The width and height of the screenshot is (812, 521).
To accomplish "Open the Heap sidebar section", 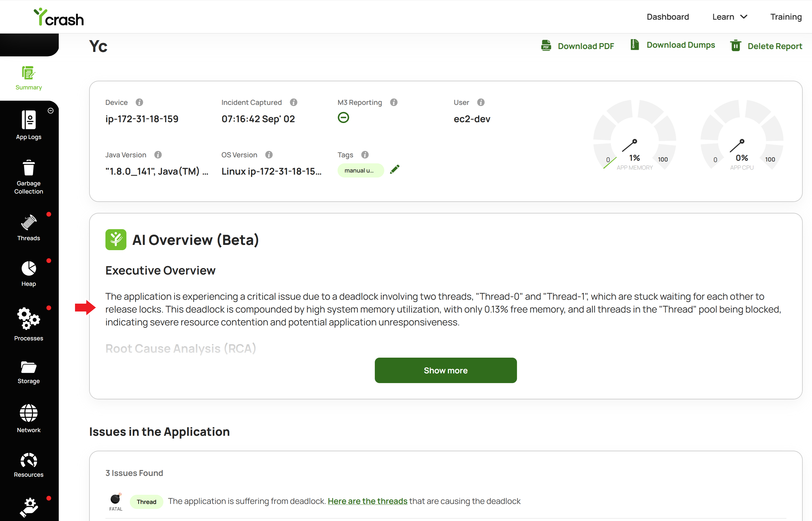I will tap(29, 274).
